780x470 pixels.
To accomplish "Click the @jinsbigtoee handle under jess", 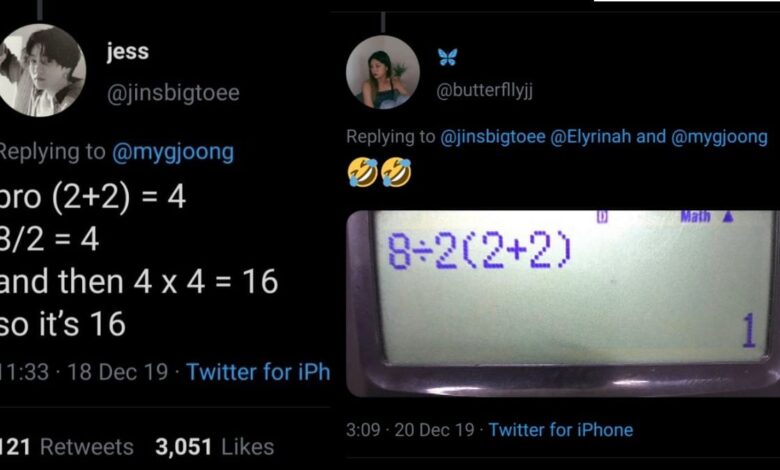I will [173, 93].
